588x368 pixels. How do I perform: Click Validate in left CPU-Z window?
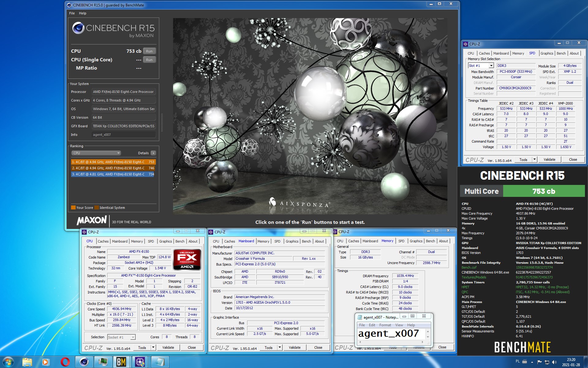pyautogui.click(x=168, y=347)
